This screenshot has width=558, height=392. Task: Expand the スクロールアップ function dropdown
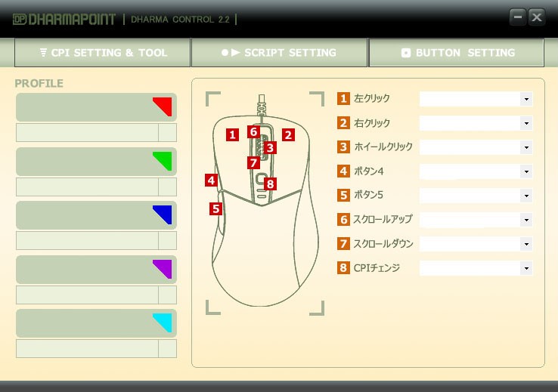pos(476,220)
